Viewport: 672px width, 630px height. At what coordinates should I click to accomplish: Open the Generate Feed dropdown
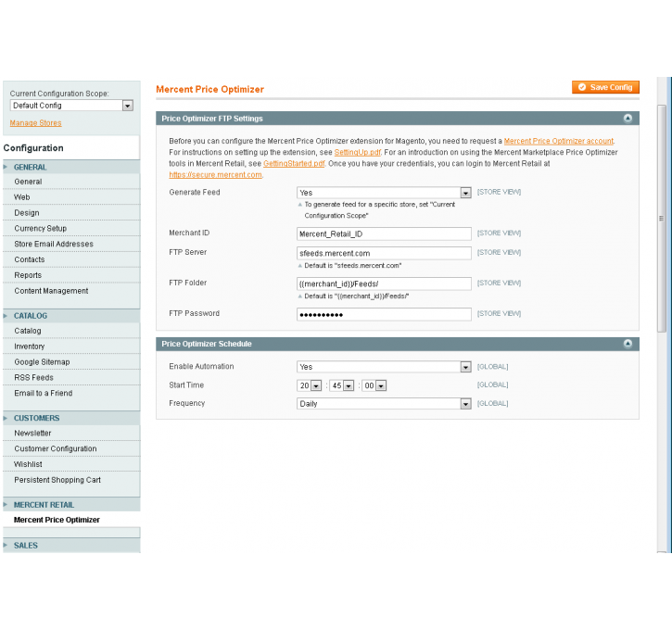(x=384, y=193)
